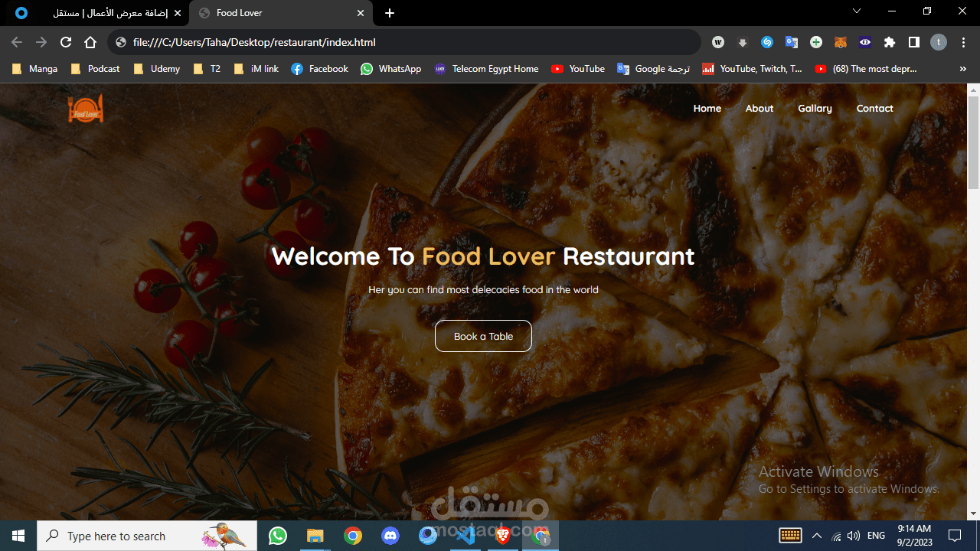Open File Explorer from the taskbar

[x=315, y=536]
